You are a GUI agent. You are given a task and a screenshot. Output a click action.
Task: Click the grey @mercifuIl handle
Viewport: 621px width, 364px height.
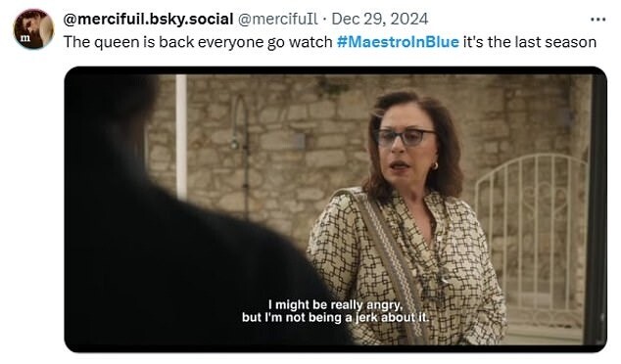[x=277, y=19]
